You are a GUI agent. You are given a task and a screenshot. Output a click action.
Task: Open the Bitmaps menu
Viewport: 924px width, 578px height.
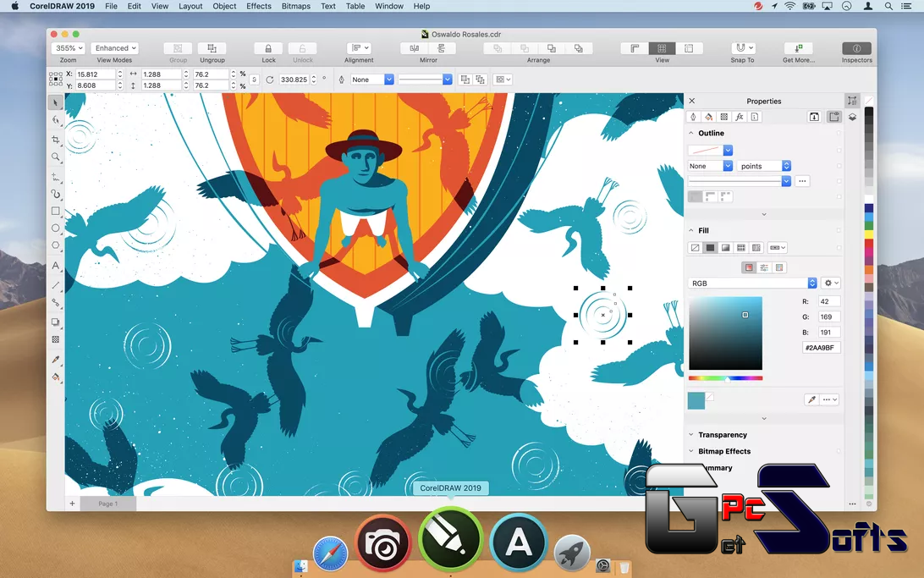point(296,6)
